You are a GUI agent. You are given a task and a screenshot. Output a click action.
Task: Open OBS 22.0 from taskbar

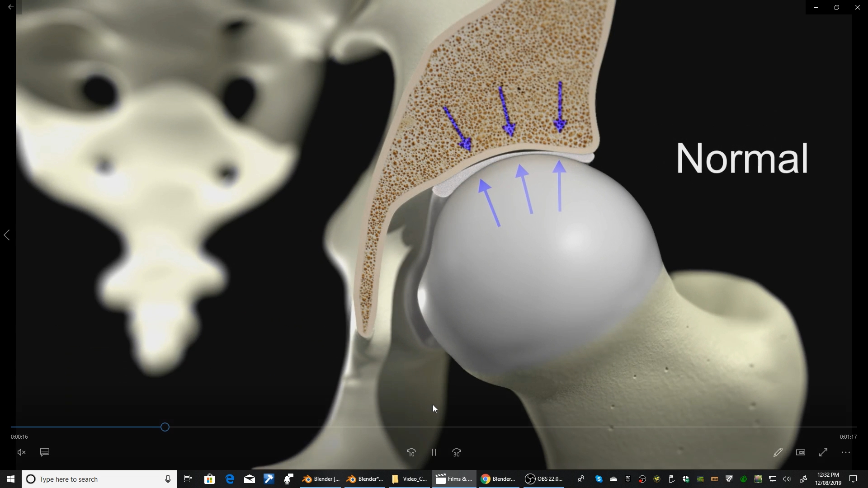tap(543, 479)
